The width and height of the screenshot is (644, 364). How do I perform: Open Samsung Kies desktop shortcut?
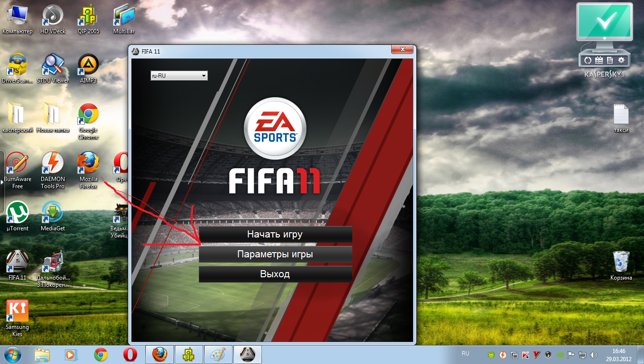tap(18, 318)
